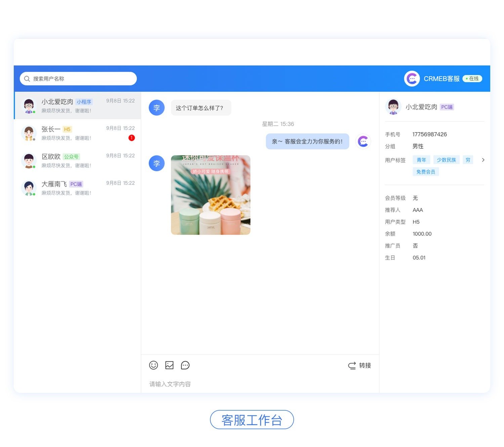
Task: Click the CRMEB logo in the top bar
Action: (x=412, y=78)
